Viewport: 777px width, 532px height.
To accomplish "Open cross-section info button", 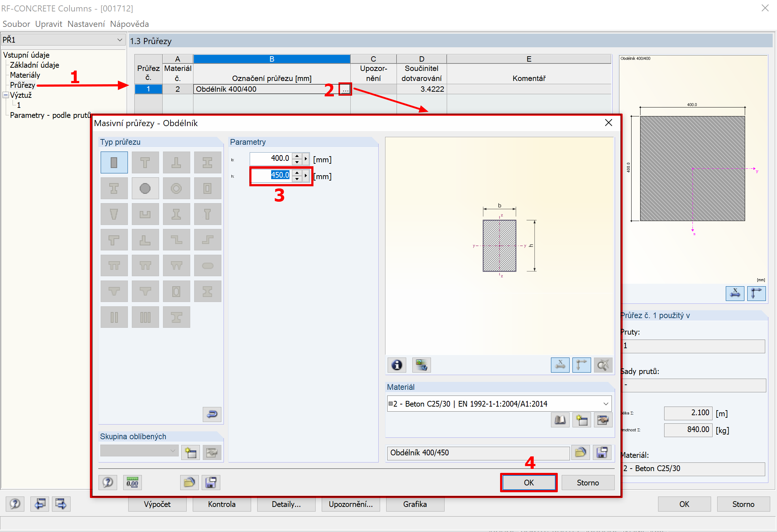I will tap(397, 365).
